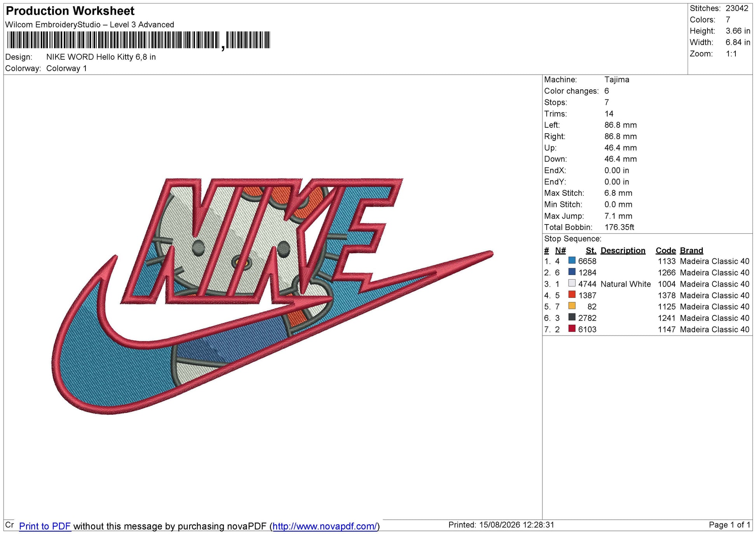The image size is (756, 534).
Task: Click the Description column header
Action: coord(623,250)
